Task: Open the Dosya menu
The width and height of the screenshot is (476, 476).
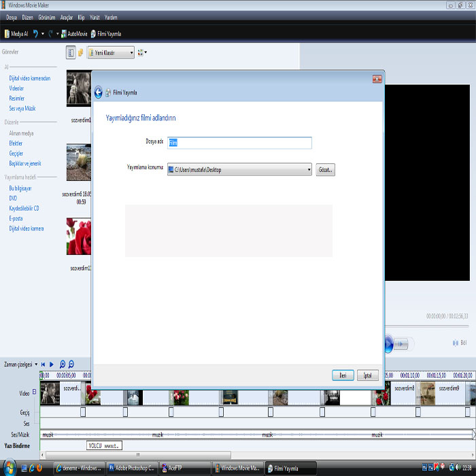Action: [x=13, y=17]
